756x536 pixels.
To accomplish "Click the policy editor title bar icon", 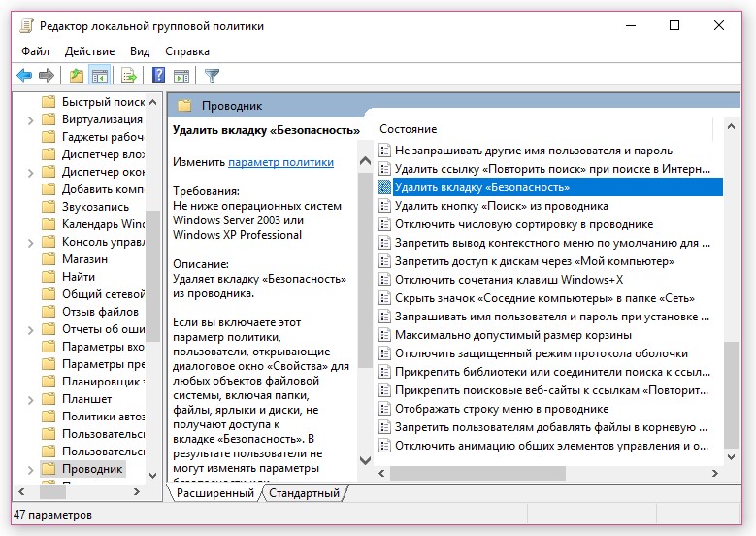I will [26, 26].
